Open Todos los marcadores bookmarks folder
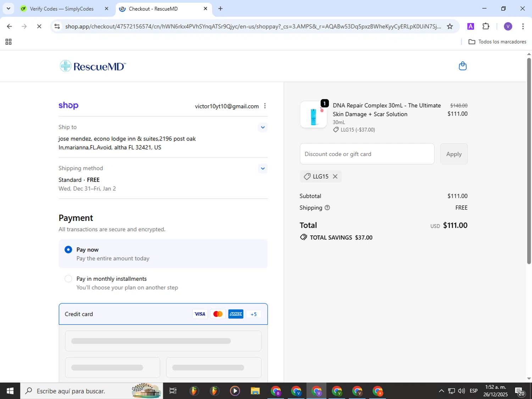This screenshot has height=399, width=532. pos(497,42)
